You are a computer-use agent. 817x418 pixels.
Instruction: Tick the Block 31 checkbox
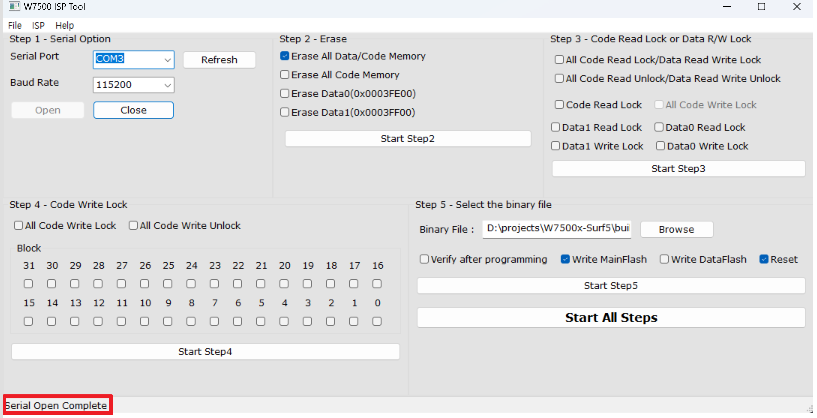pos(29,284)
